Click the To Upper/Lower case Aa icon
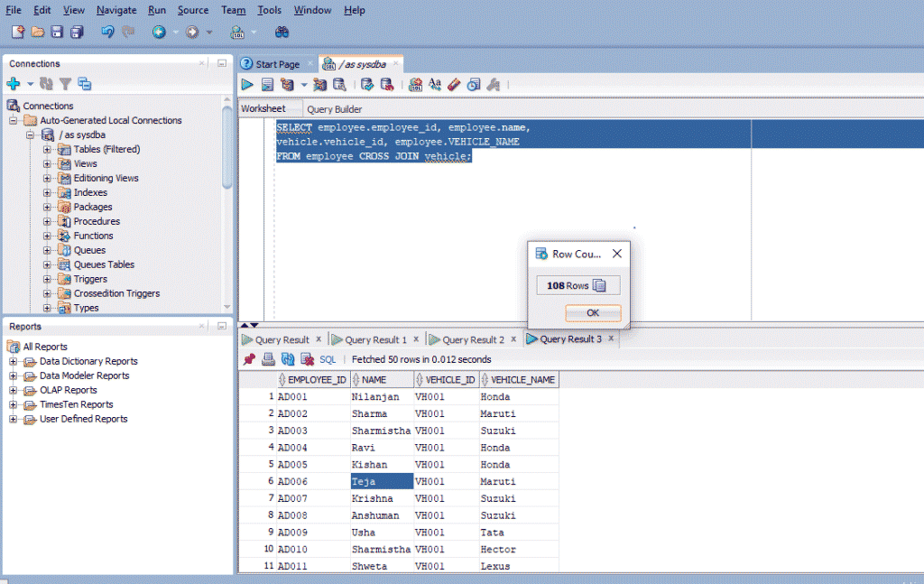The height and width of the screenshot is (584, 924). point(435,85)
